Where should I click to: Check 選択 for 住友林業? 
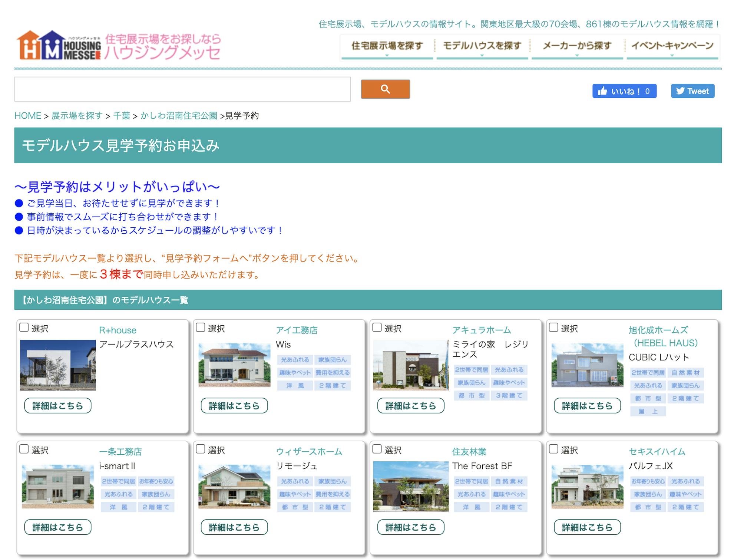click(x=377, y=449)
